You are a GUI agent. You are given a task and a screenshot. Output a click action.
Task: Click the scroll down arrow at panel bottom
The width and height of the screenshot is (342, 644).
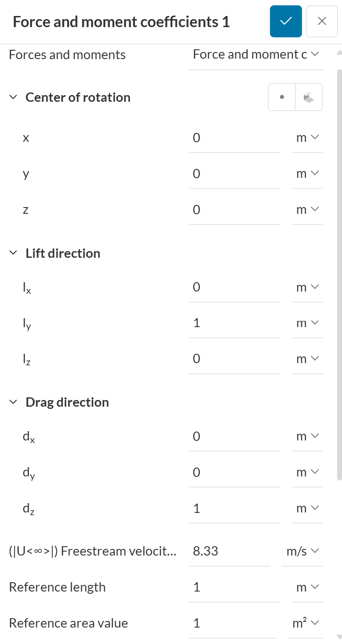[339, 636]
